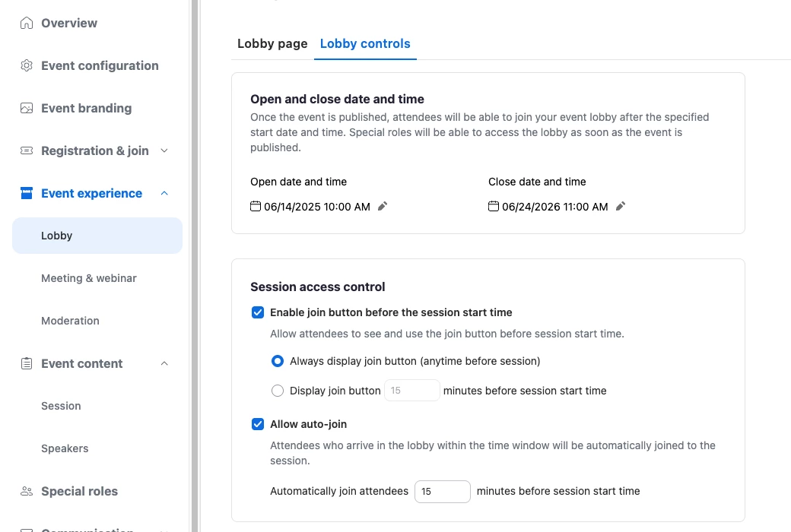Click the Registration & join ticket icon
This screenshot has height=532, width=791.
coord(26,150)
